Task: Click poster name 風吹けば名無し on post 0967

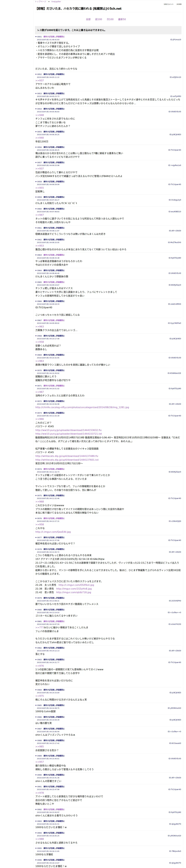Action: [x=54, y=320]
